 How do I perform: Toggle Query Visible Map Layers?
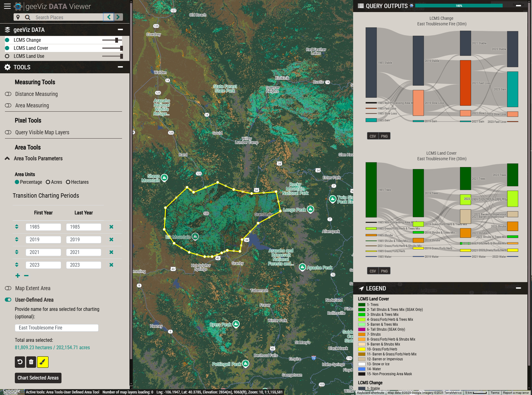8,132
